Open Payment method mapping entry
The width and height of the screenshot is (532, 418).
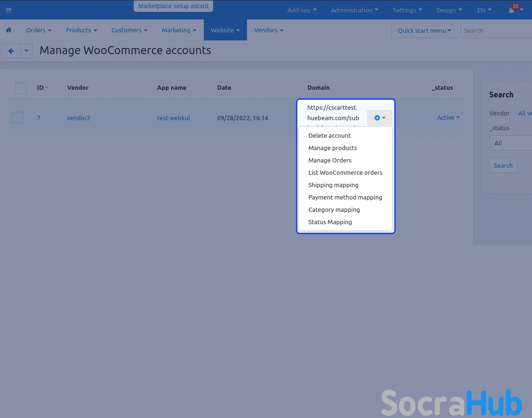tap(345, 197)
